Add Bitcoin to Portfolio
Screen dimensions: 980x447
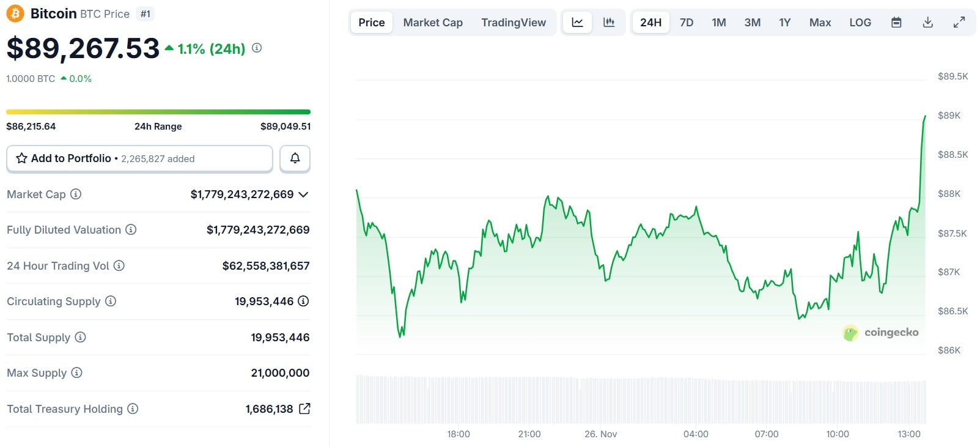click(139, 158)
